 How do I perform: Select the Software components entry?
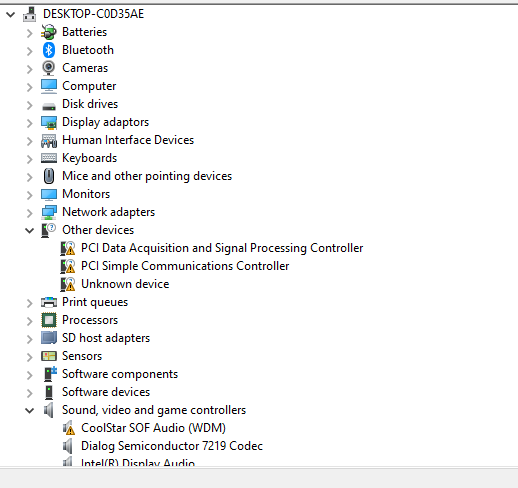120,374
